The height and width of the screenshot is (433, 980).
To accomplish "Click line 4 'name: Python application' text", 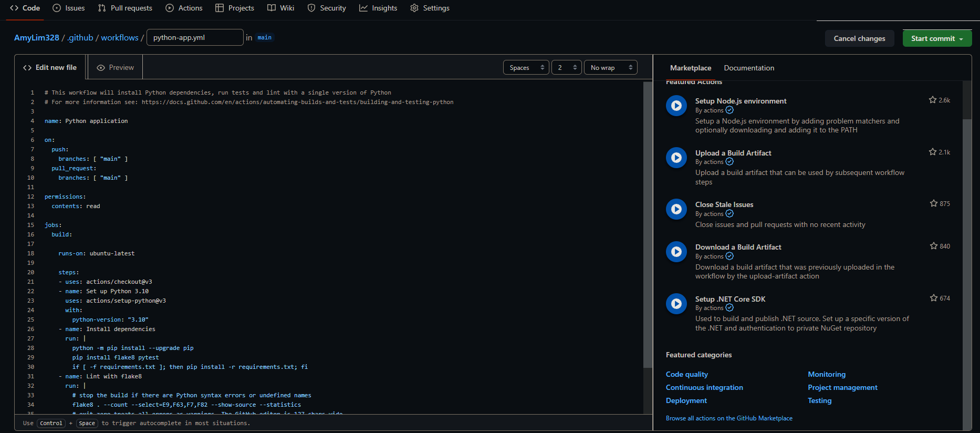I will (x=86, y=121).
